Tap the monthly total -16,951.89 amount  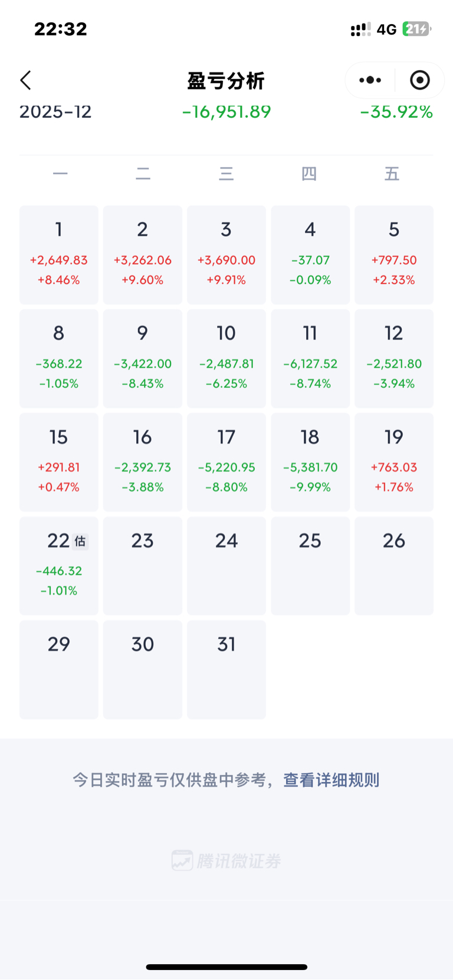(226, 111)
